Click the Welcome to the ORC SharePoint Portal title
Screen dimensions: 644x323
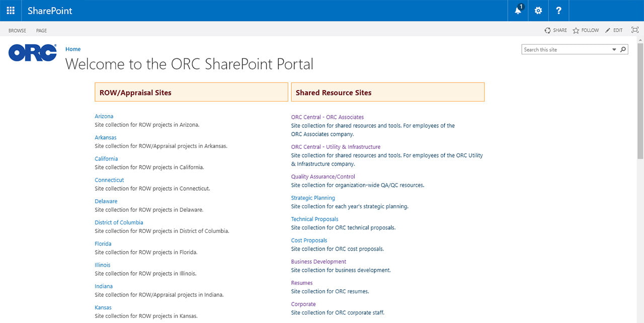pyautogui.click(x=189, y=64)
